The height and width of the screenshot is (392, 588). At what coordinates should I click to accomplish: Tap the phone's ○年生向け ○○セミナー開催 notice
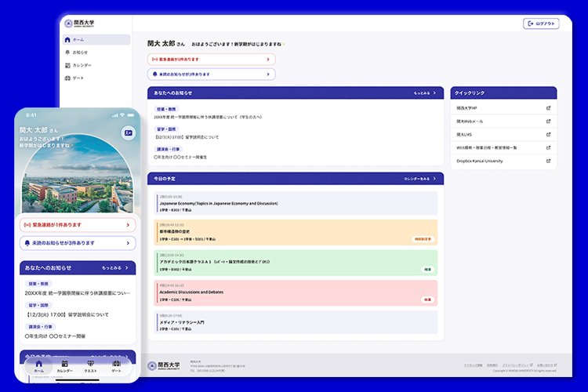point(55,336)
